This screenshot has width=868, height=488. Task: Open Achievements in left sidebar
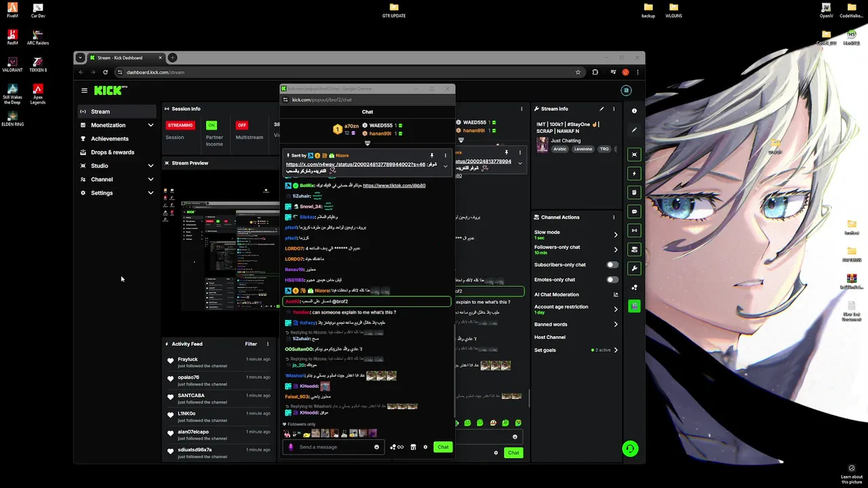pyautogui.click(x=117, y=138)
